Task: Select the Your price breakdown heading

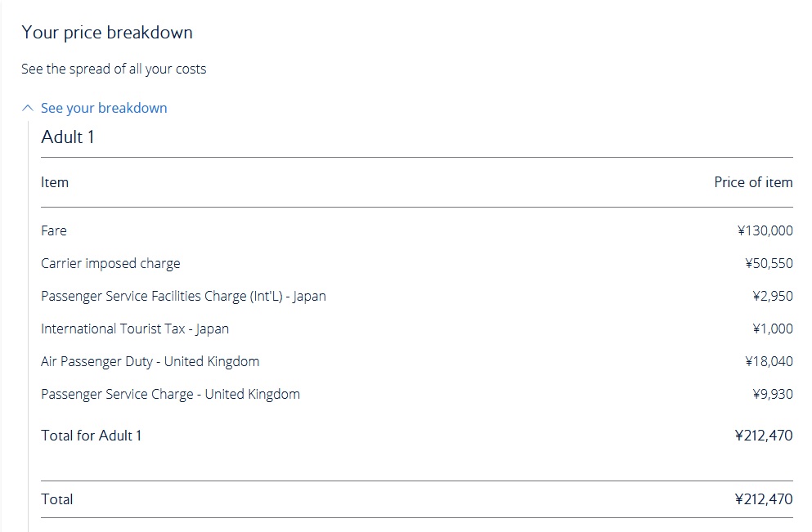Action: 107,33
